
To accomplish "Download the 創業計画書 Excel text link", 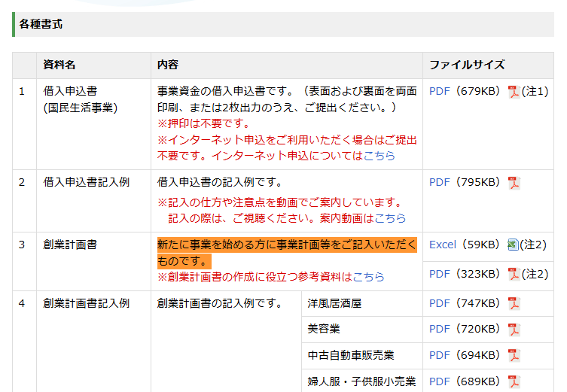I will pos(443,245).
